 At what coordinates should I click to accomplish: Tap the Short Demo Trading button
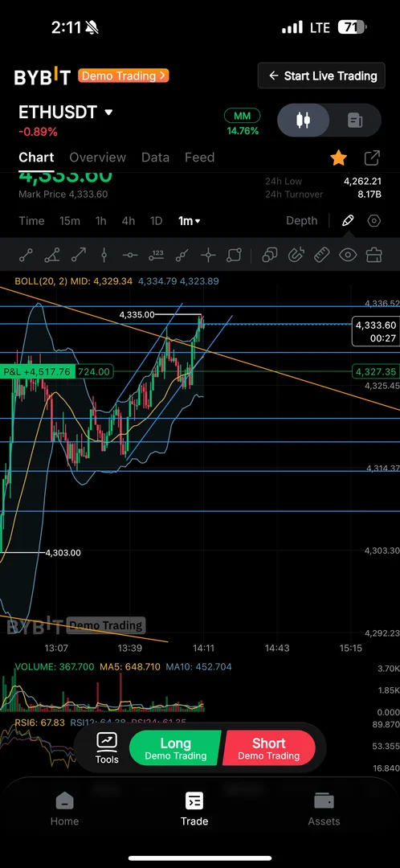269,748
